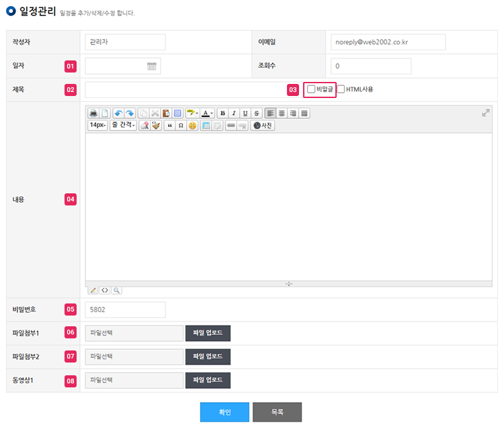Check the 비밀글 checkbox
The height and width of the screenshot is (429, 504).
(x=311, y=89)
